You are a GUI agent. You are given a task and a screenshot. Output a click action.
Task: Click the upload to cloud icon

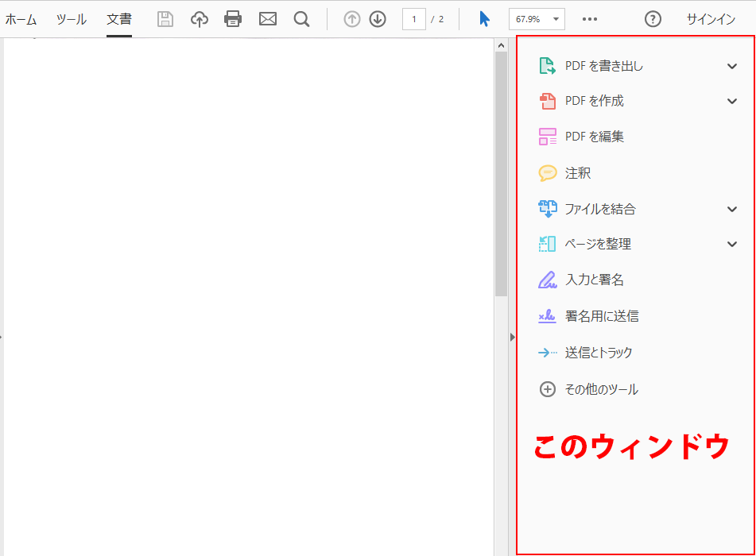[200, 19]
